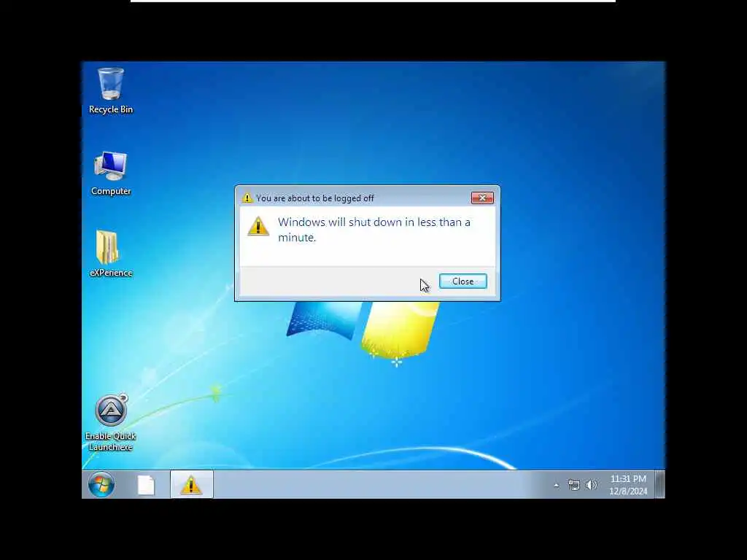
Task: Click the 'Windows will shut down' message
Action: click(374, 230)
